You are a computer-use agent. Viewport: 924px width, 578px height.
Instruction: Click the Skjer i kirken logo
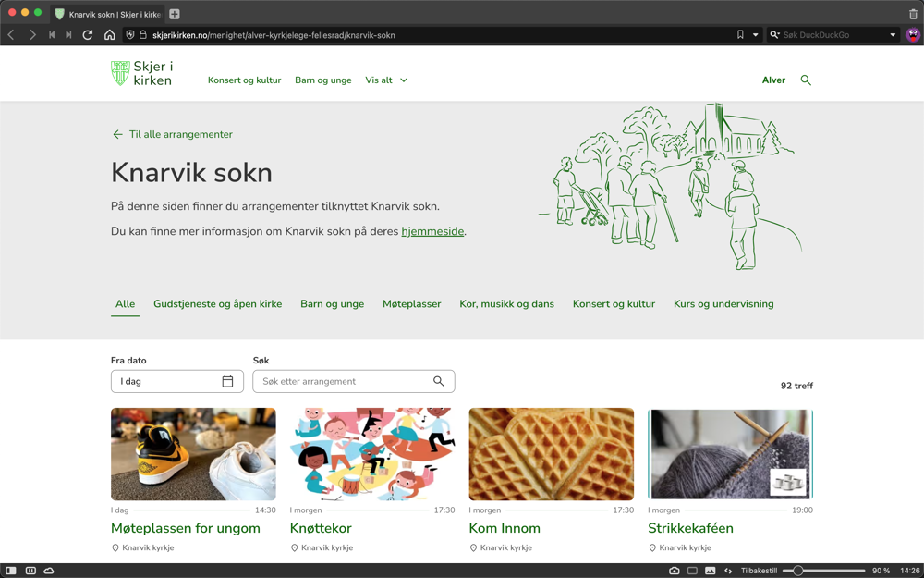[141, 74]
